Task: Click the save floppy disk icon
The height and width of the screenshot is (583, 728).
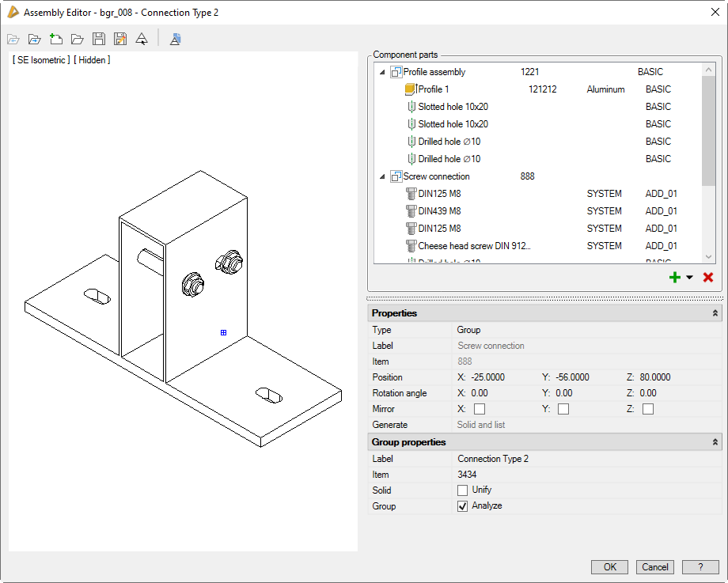Action: [99, 39]
